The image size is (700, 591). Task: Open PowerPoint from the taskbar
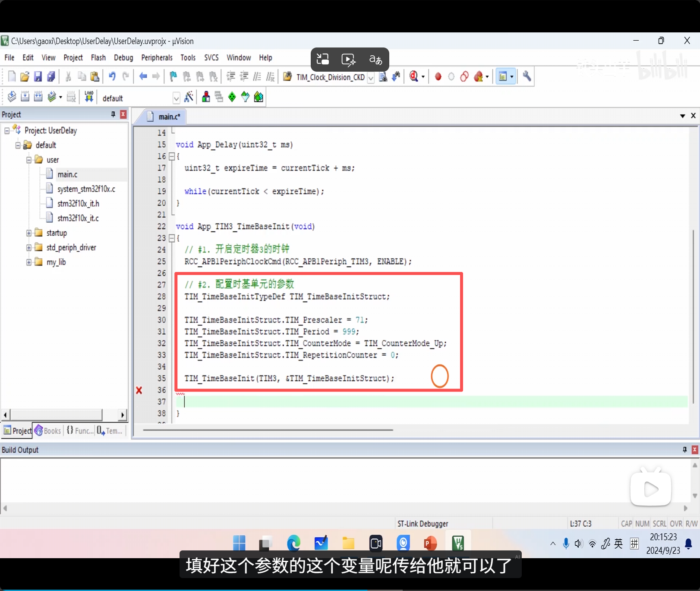coord(430,543)
